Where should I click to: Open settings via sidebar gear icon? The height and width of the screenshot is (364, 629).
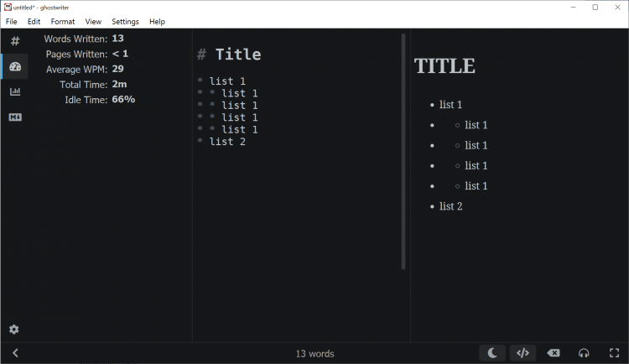[14, 330]
